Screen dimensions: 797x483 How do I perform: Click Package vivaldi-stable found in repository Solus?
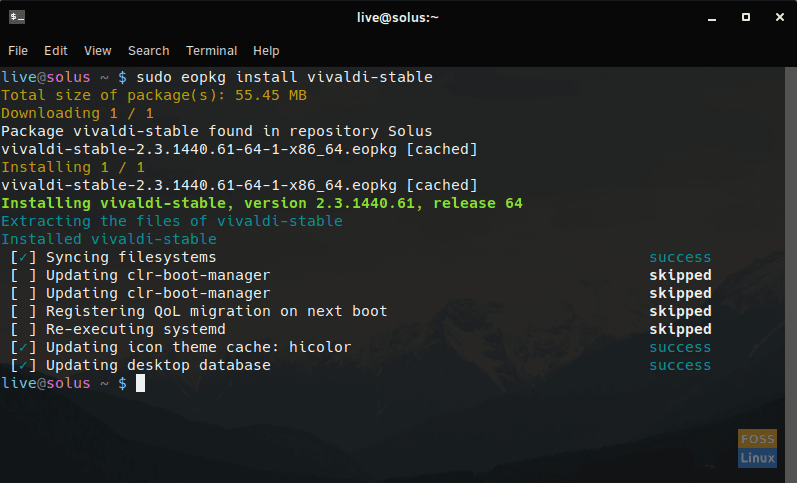click(217, 131)
